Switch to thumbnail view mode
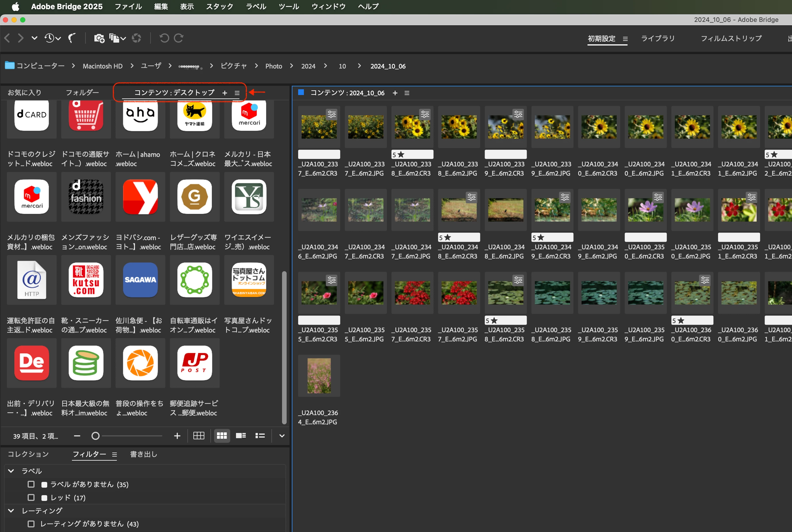Screen dimensions: 792x532 coord(222,436)
